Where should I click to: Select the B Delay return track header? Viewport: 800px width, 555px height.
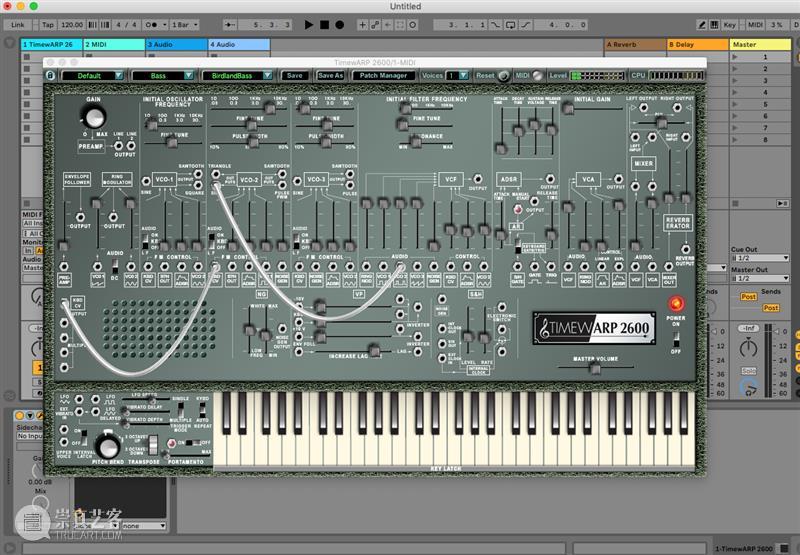click(x=698, y=44)
